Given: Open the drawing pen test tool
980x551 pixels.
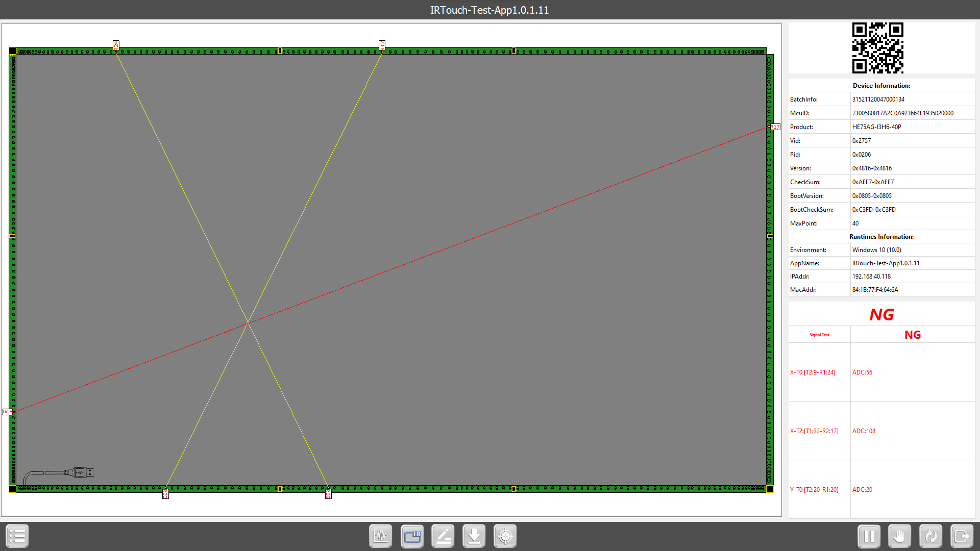Looking at the screenshot, I should (443, 536).
